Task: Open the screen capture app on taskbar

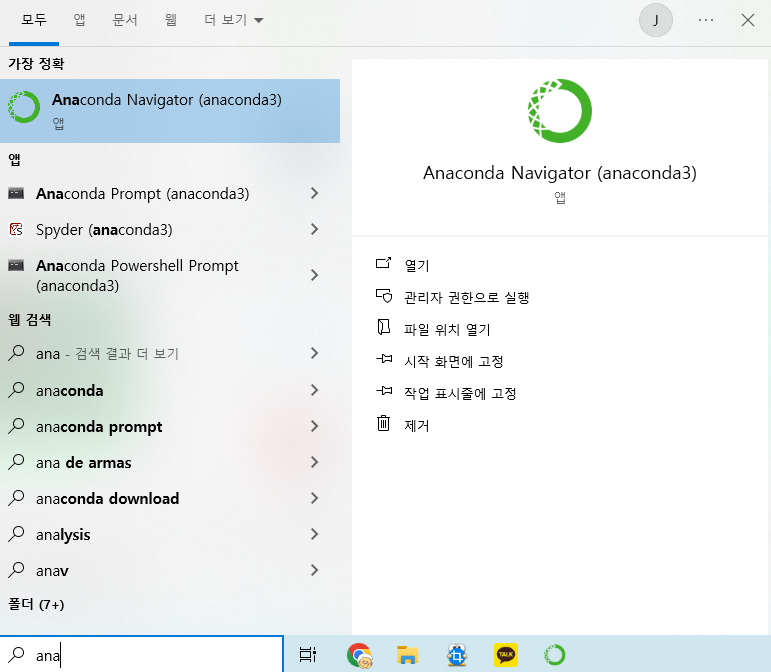Action: pyautogui.click(x=457, y=655)
